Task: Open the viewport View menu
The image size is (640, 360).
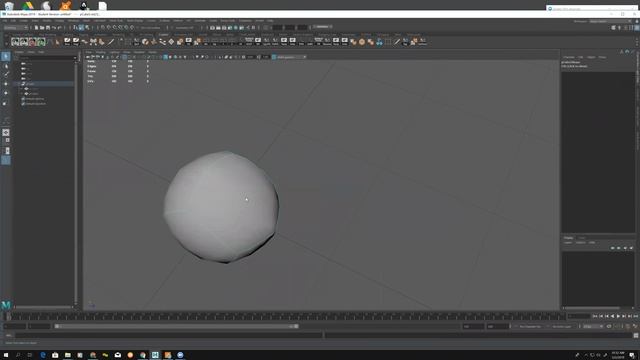Action: [89, 52]
